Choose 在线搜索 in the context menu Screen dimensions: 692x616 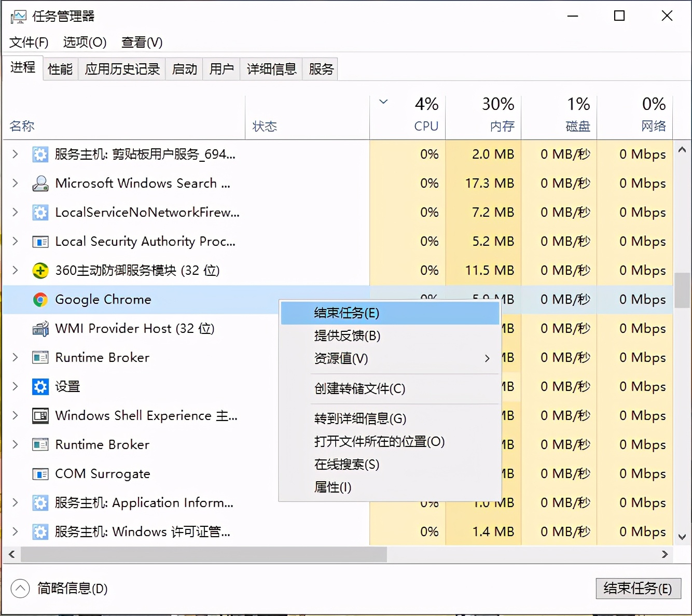click(x=390, y=465)
